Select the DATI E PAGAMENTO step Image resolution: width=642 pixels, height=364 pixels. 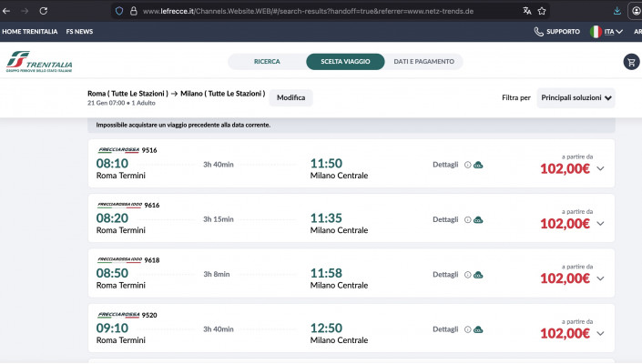[423, 62]
